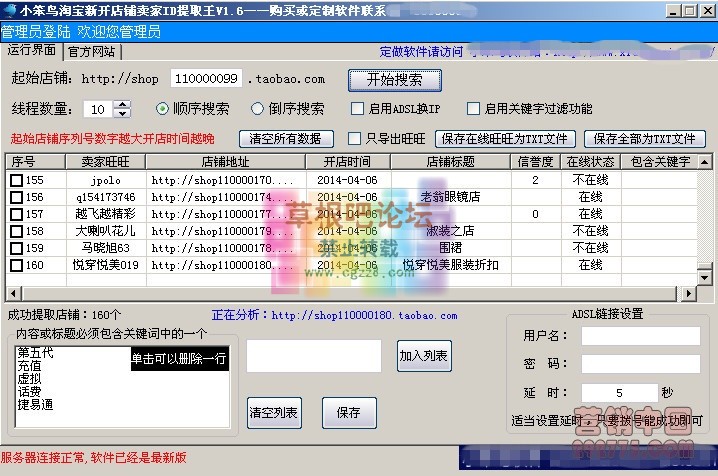718x476 pixels.
Task: Check the row 159 马晓旭63 checkbox
Action: tap(16, 248)
